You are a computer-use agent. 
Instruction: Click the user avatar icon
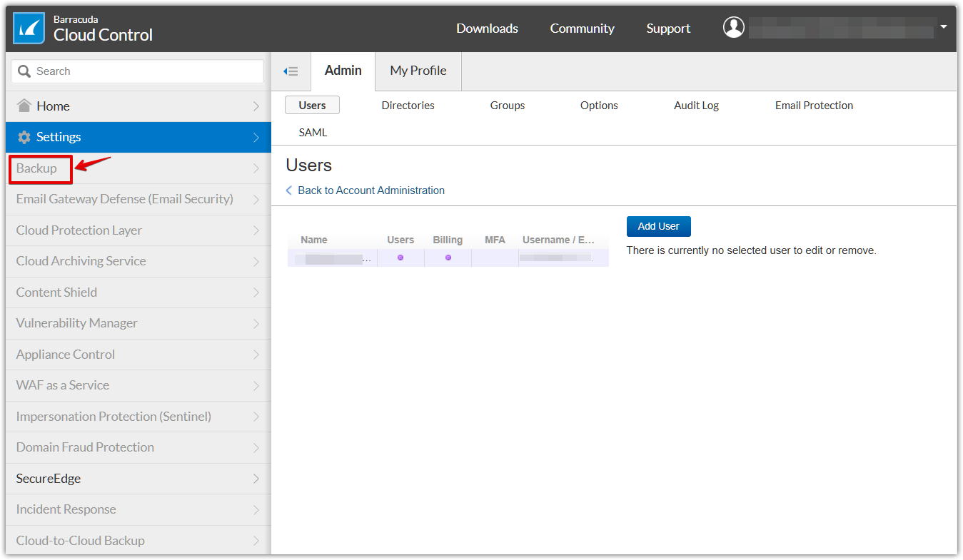click(x=734, y=27)
